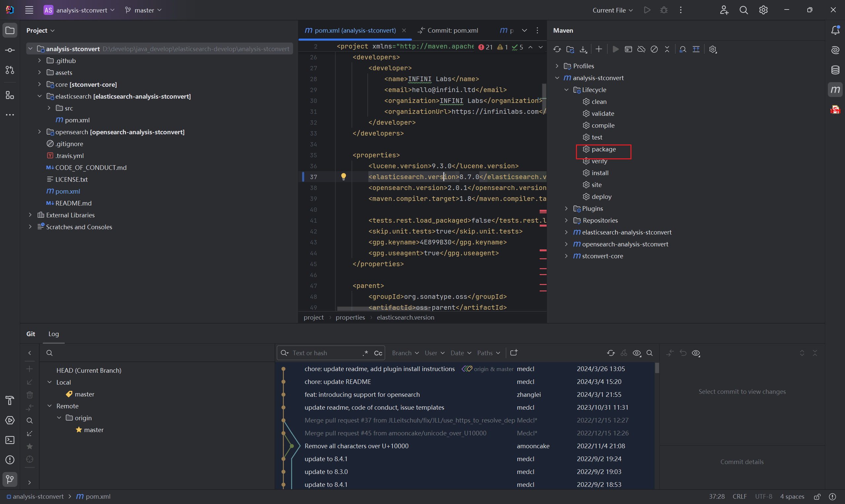This screenshot has height=504, width=845.
Task: Click 37:28 cursor position in status bar
Action: (x=717, y=496)
